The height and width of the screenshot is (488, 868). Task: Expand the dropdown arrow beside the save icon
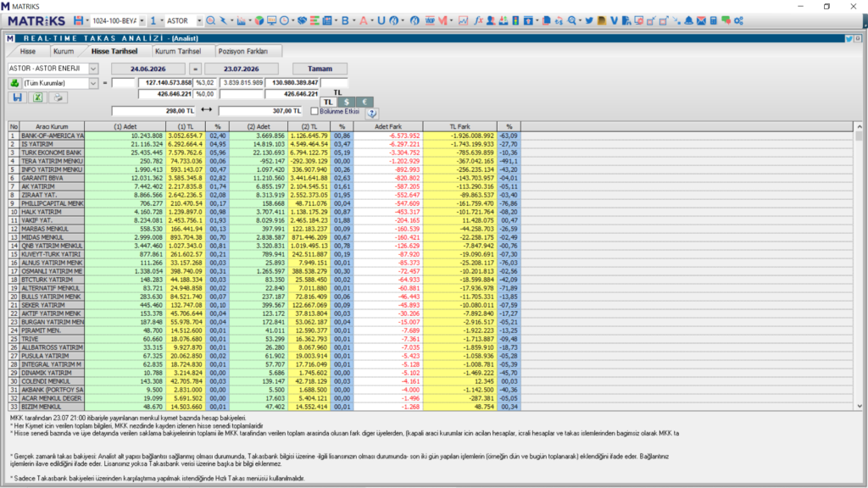pos(87,21)
